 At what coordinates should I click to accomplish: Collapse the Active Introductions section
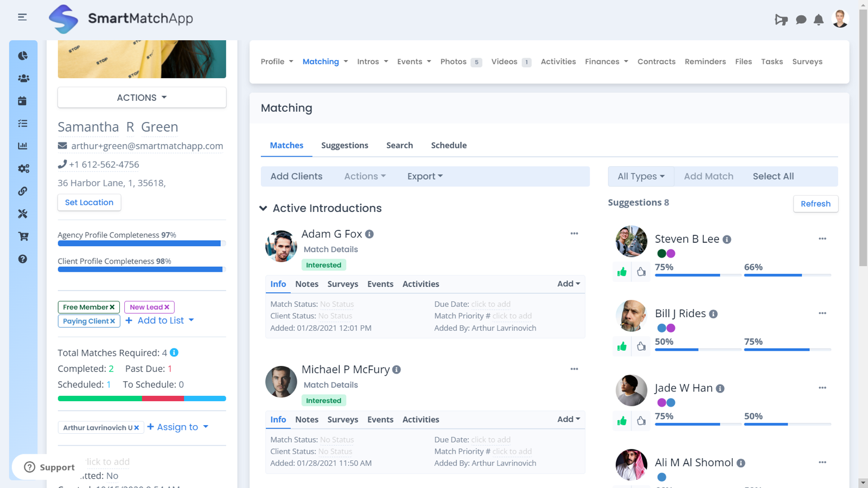coord(264,208)
